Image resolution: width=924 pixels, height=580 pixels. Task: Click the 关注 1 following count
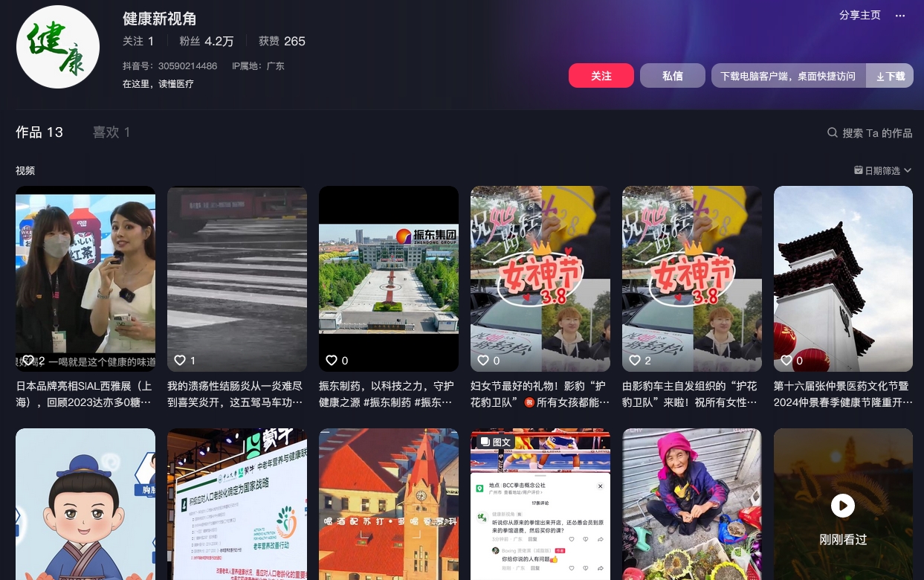(x=138, y=41)
